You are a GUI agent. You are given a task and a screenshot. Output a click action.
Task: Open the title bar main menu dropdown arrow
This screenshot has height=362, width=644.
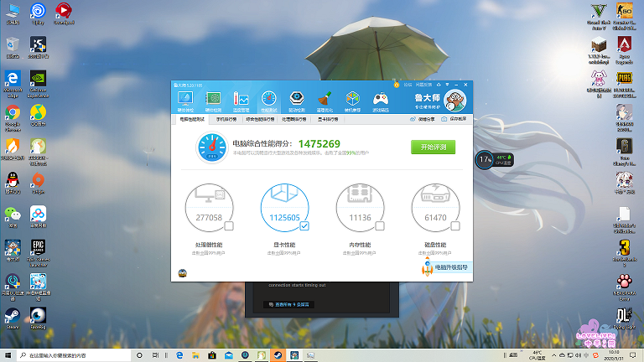[x=439, y=85]
